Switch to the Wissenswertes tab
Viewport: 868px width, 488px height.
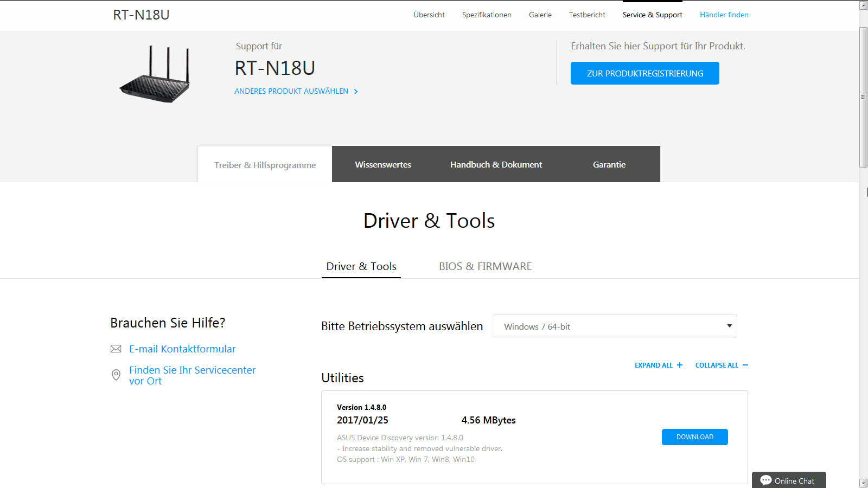tap(383, 164)
